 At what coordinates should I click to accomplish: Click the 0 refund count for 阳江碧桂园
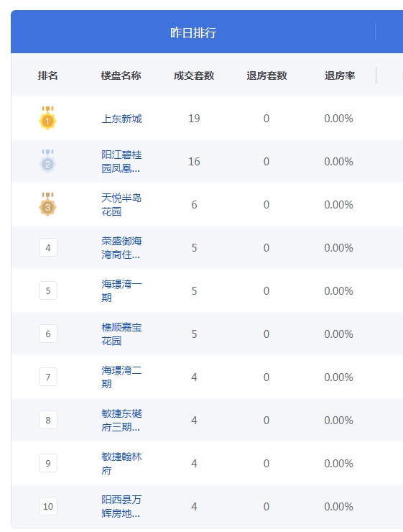267,162
